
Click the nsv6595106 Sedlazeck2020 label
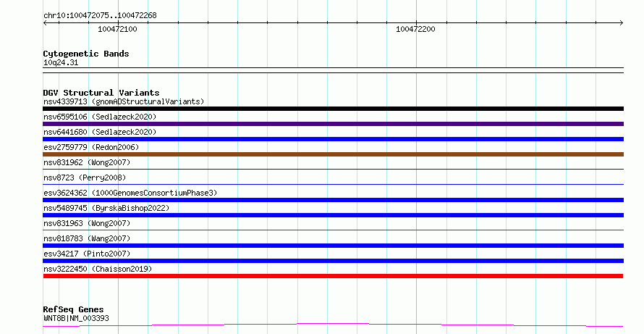click(x=100, y=117)
